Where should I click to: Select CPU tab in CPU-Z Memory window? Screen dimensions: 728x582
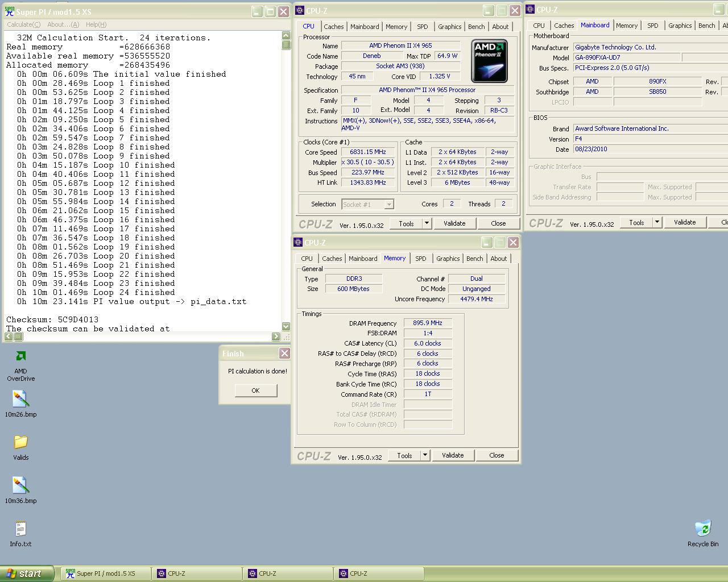point(307,259)
